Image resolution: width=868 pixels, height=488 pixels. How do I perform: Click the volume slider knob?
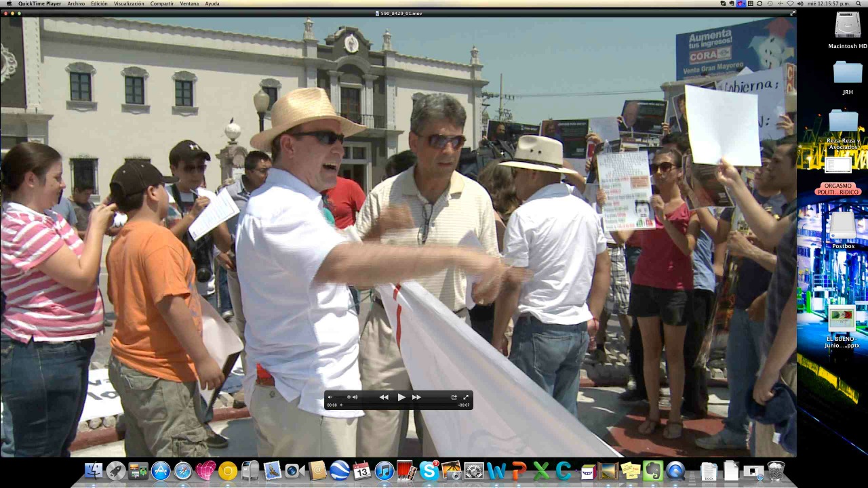(x=349, y=397)
